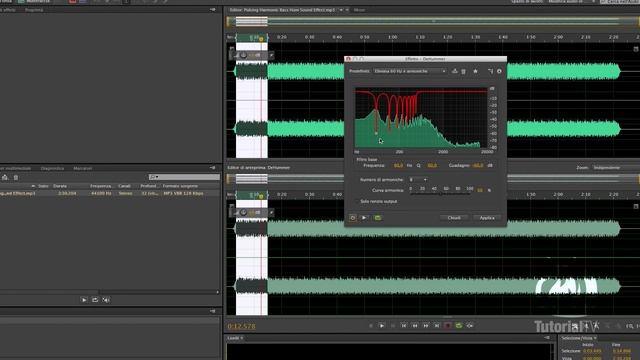Viewport: 640px width, 360px height.
Task: Enable Solo ronzio output checkbox
Action: 357,201
